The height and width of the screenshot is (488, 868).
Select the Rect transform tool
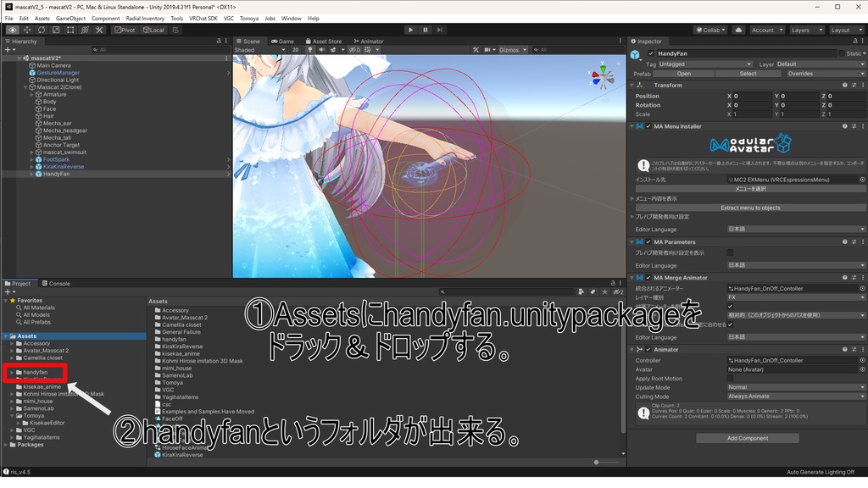(x=70, y=30)
